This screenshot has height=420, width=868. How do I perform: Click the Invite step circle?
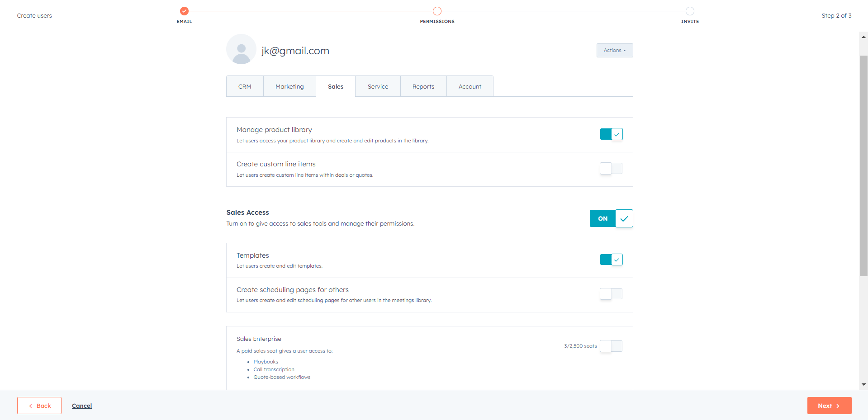690,10
